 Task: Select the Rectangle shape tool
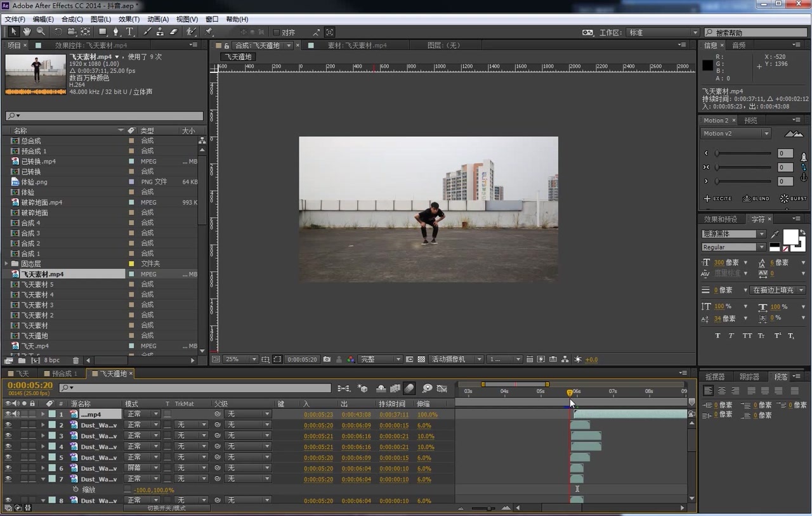(x=103, y=32)
